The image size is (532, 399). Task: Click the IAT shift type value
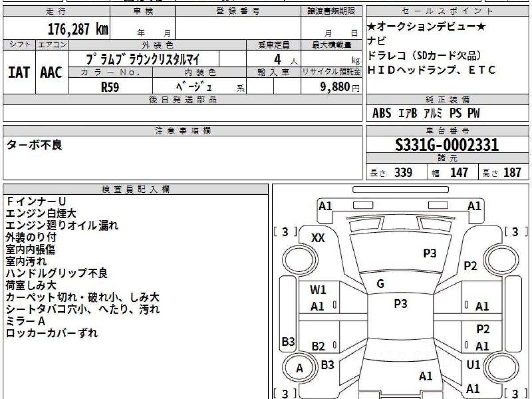click(19, 73)
